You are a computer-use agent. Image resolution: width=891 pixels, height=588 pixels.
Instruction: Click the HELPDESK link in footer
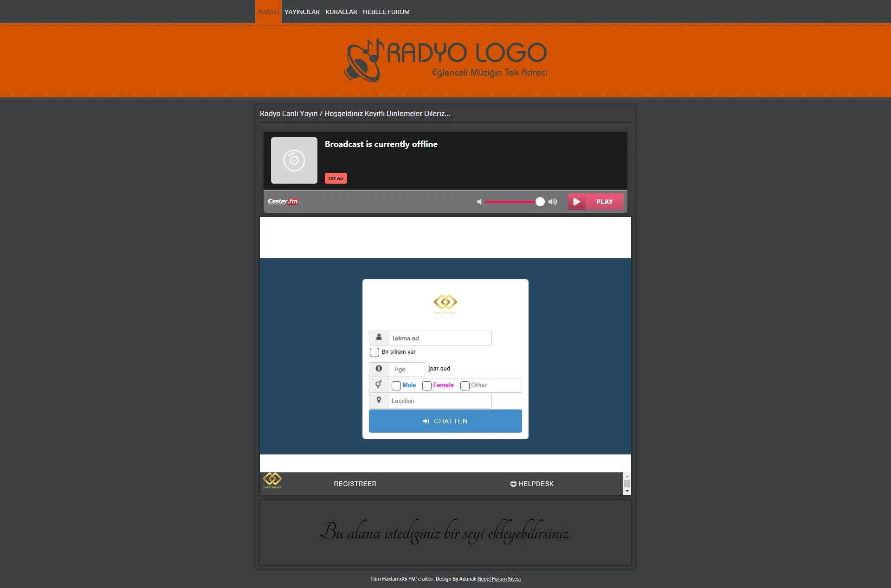coord(533,484)
